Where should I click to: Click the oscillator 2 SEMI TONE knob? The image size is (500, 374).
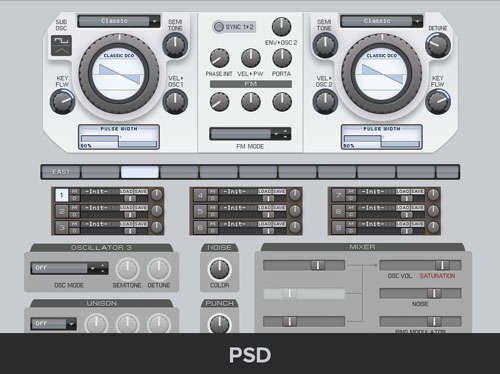pos(325,46)
